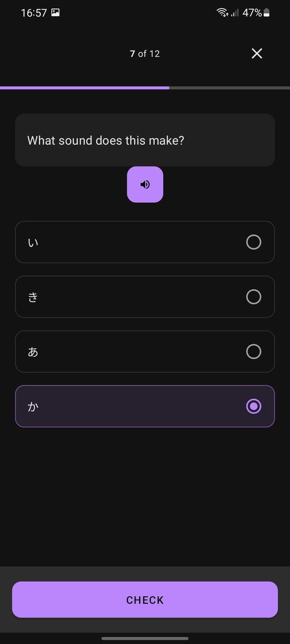Click the selected か answer row

(x=145, y=406)
